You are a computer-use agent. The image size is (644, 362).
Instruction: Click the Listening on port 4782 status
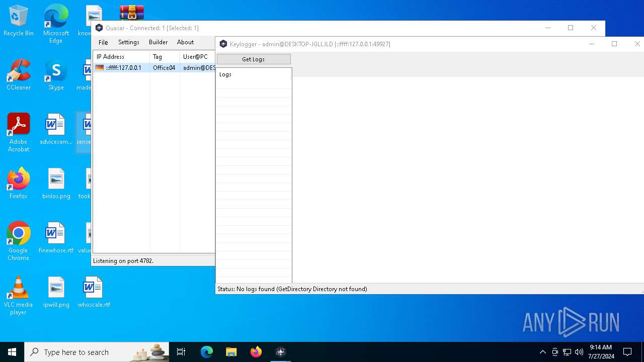(123, 261)
